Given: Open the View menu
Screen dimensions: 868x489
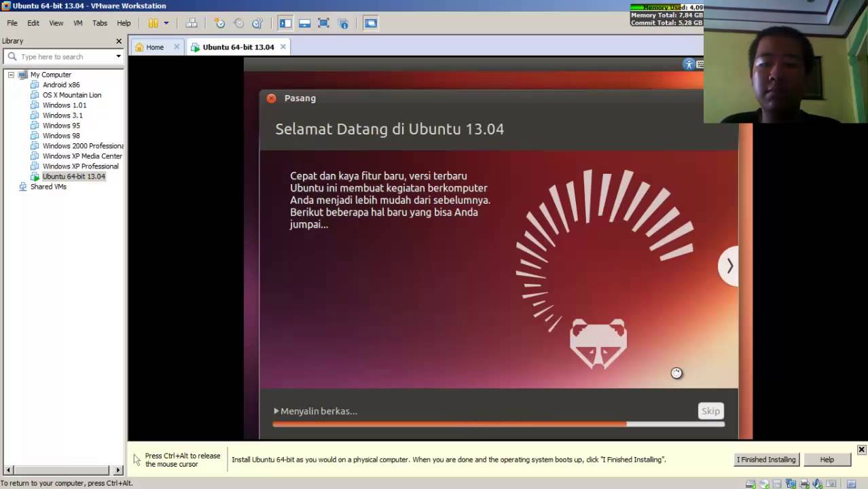Looking at the screenshot, I should (x=56, y=23).
